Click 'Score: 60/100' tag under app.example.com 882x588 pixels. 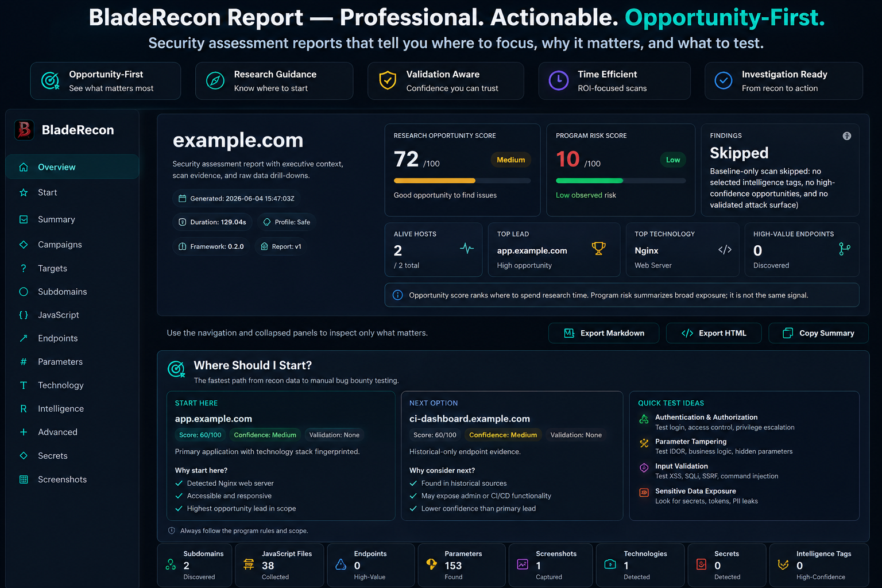pyautogui.click(x=200, y=435)
